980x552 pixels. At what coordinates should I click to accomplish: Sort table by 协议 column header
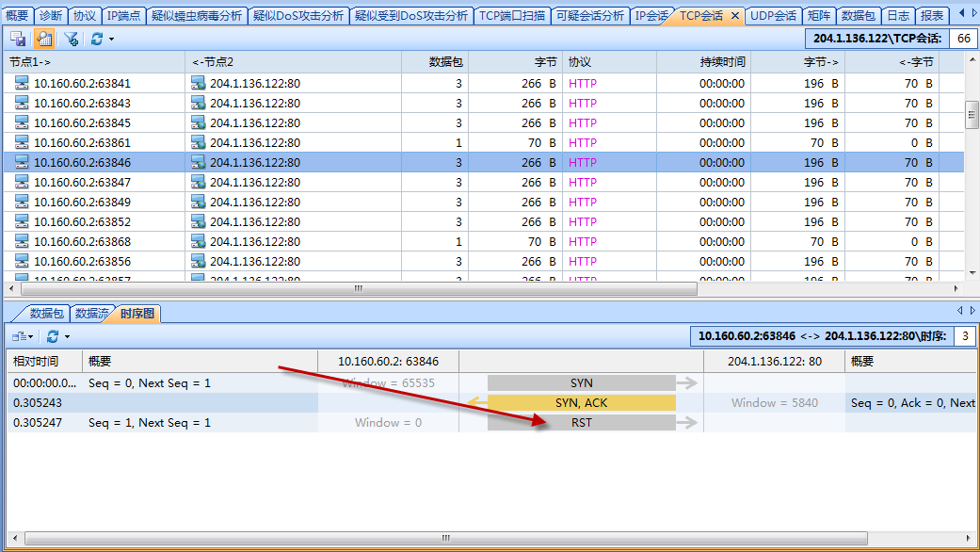580,62
